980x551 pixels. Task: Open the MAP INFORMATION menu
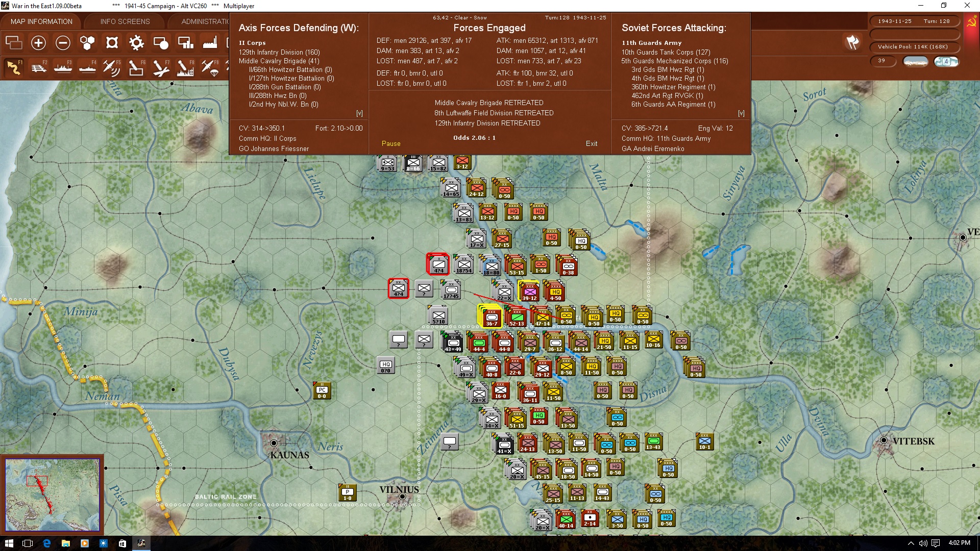[41, 21]
